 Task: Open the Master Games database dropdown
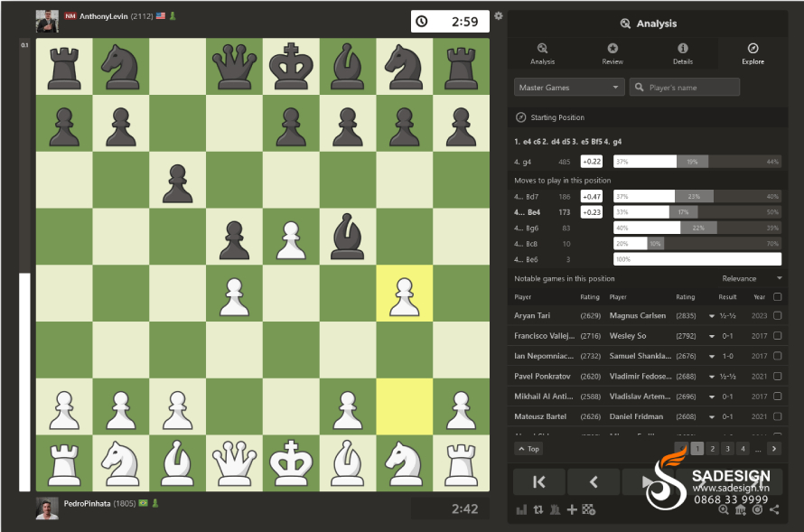[x=568, y=87]
